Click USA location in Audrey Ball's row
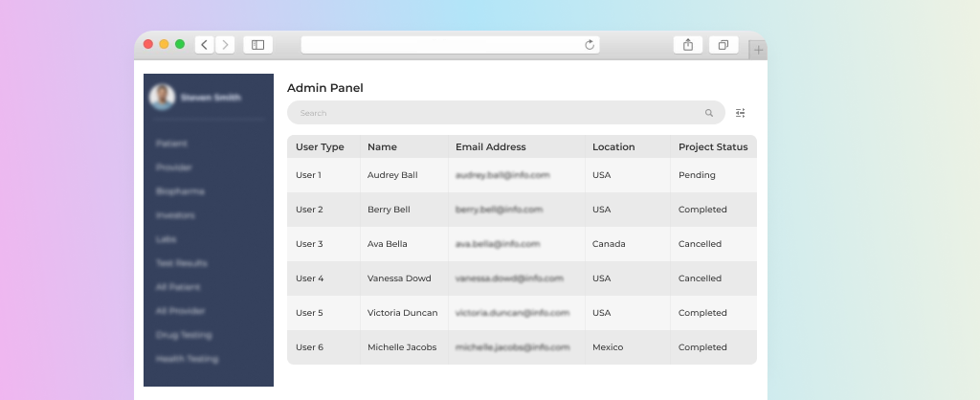This screenshot has width=980, height=400. (x=601, y=175)
